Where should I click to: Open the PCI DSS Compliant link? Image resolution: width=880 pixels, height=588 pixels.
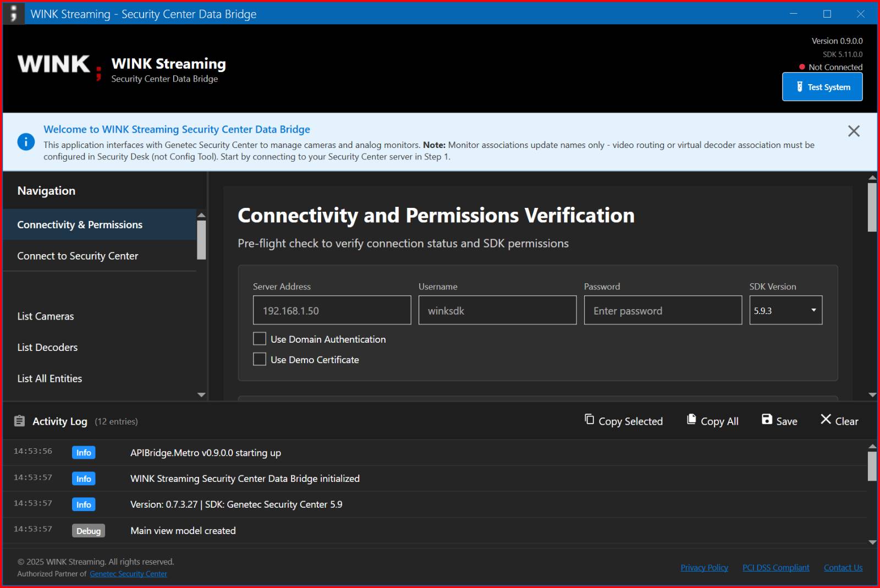click(x=776, y=568)
